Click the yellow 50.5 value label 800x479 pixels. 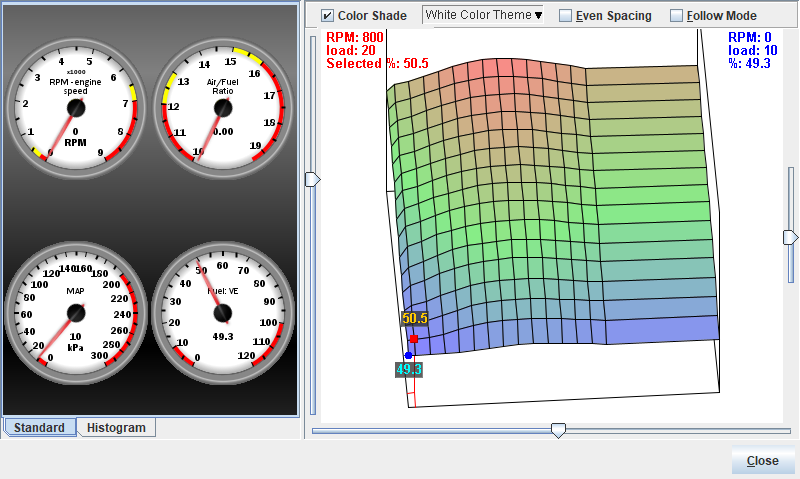pyautogui.click(x=414, y=319)
